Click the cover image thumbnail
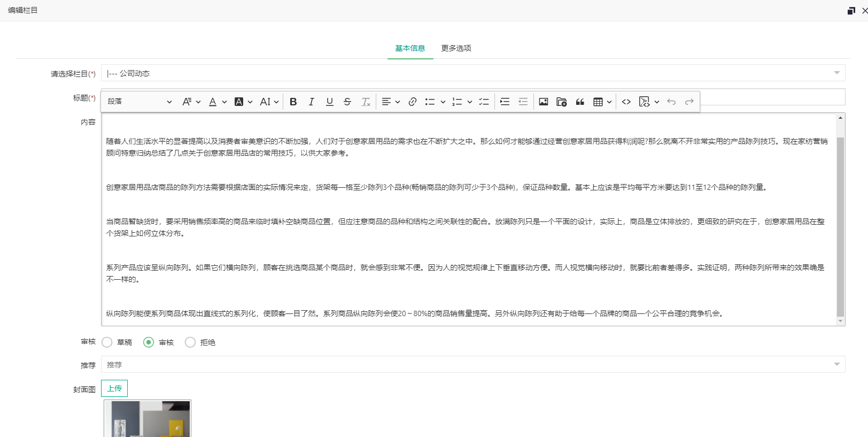 point(148,419)
